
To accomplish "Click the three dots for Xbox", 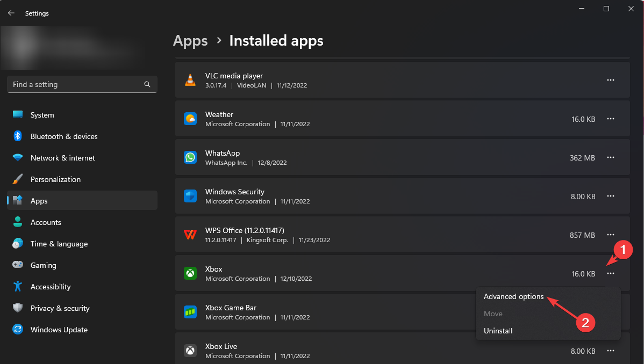I will pyautogui.click(x=611, y=273).
